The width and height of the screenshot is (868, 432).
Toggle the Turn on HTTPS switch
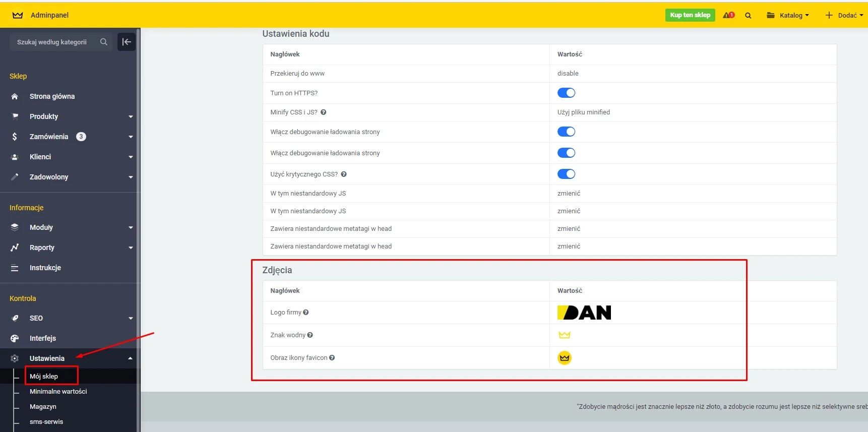coord(566,93)
